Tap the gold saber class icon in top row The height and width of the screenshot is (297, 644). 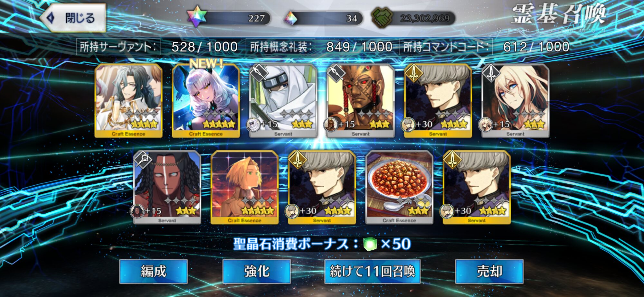414,73
